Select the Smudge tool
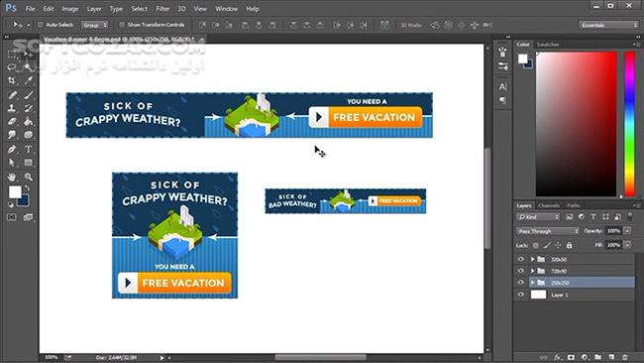The width and height of the screenshot is (644, 363). click(x=12, y=135)
